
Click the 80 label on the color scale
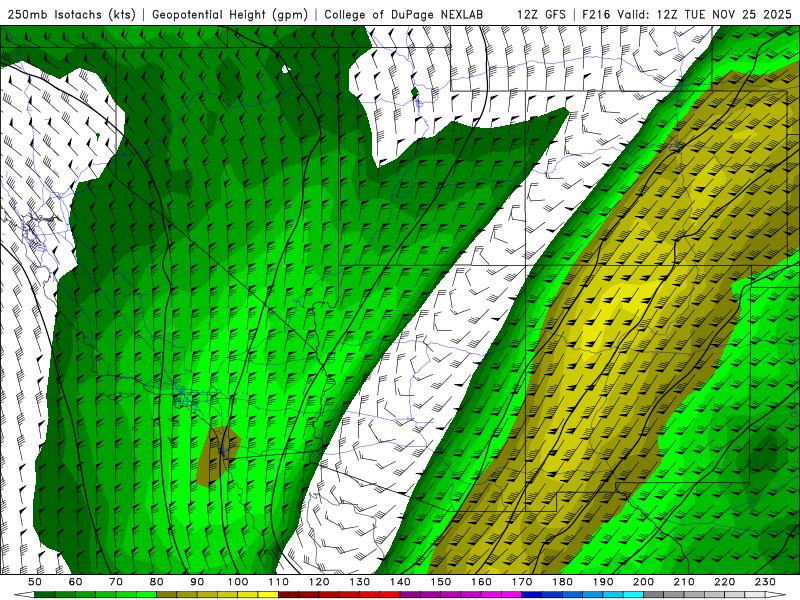[x=157, y=582]
